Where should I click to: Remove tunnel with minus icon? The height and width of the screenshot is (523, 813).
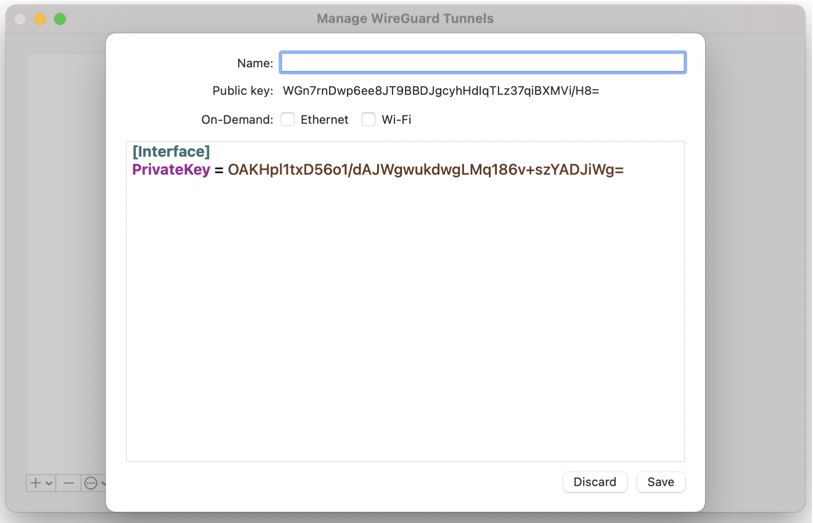(x=68, y=483)
